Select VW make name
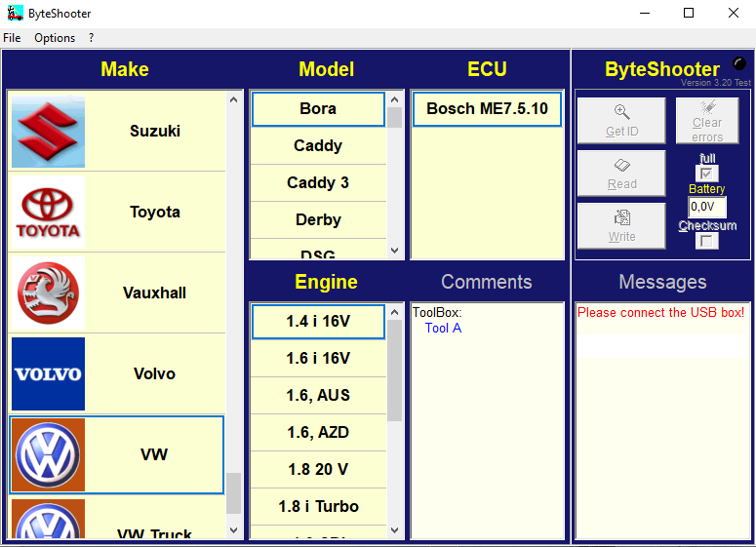756x547 pixels. click(x=154, y=455)
